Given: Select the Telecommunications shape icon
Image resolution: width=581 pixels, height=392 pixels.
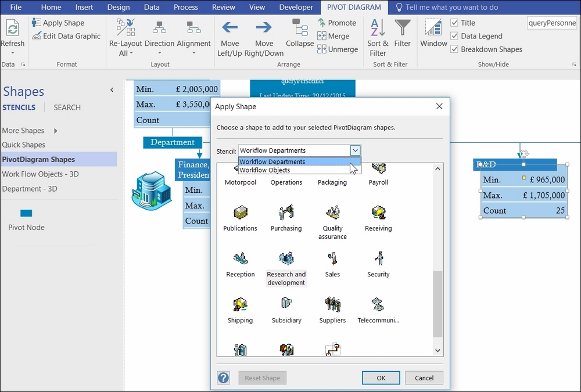Looking at the screenshot, I should tap(378, 304).
